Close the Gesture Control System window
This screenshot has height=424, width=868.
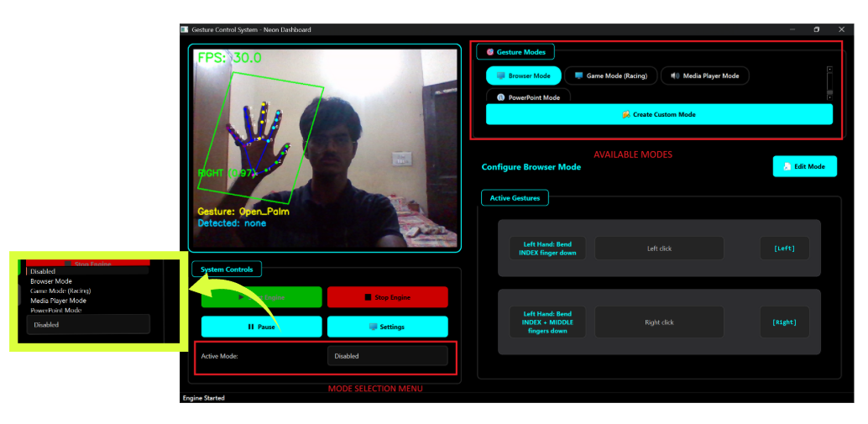(x=841, y=29)
